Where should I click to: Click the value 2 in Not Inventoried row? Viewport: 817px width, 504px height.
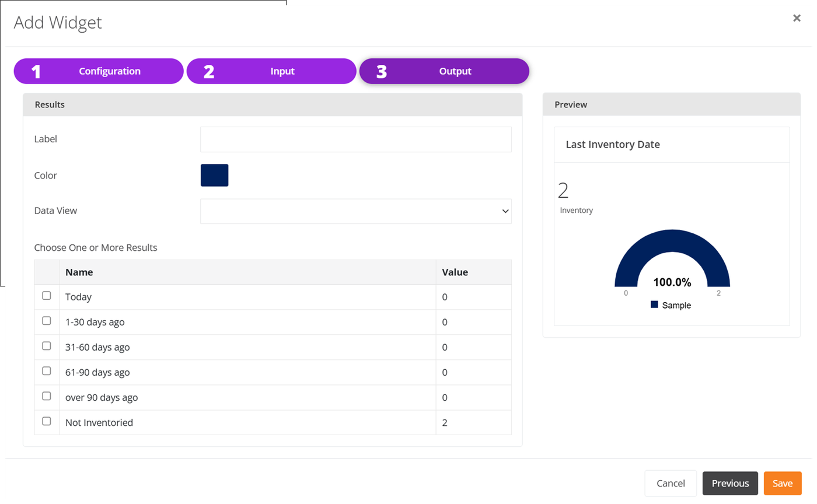pyautogui.click(x=445, y=422)
